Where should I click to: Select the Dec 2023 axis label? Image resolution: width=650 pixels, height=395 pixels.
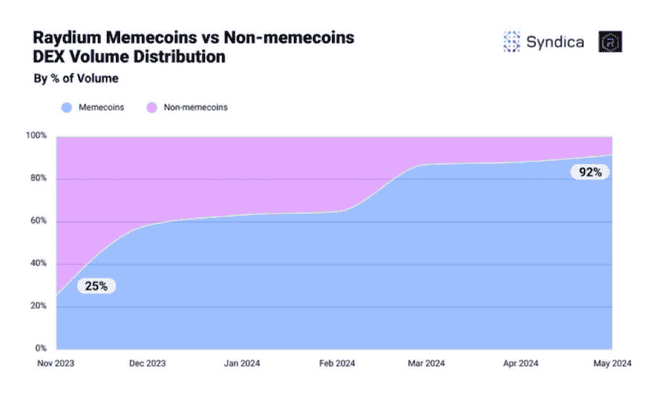[147, 363]
